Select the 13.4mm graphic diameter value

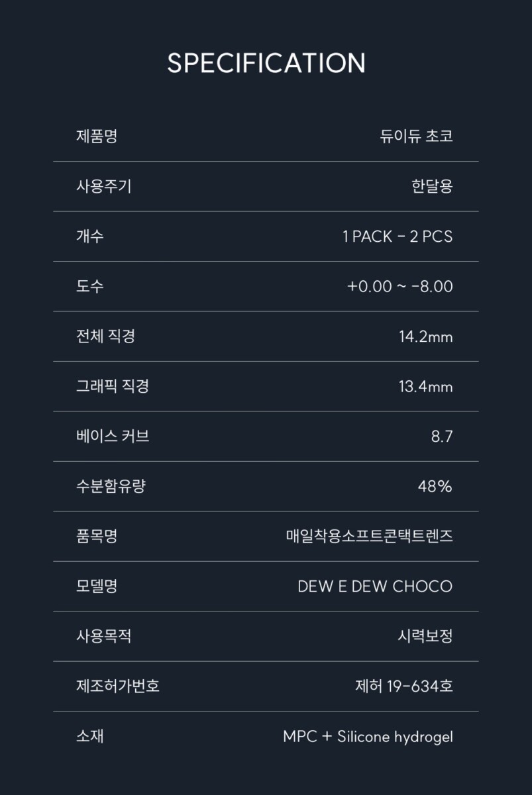pos(425,386)
